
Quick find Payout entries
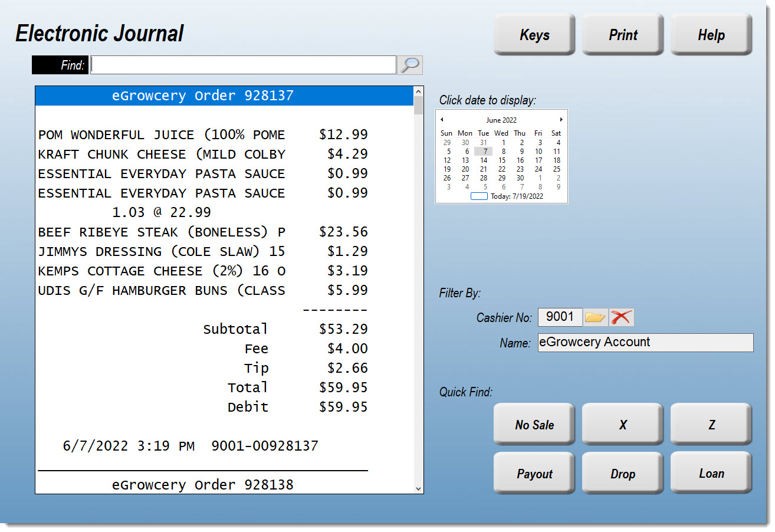534,474
